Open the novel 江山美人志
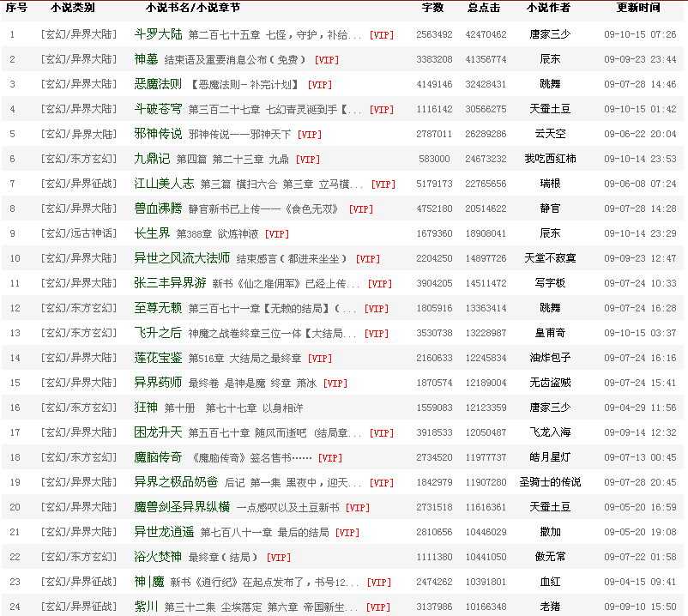The height and width of the screenshot is (616, 688). pyautogui.click(x=164, y=184)
